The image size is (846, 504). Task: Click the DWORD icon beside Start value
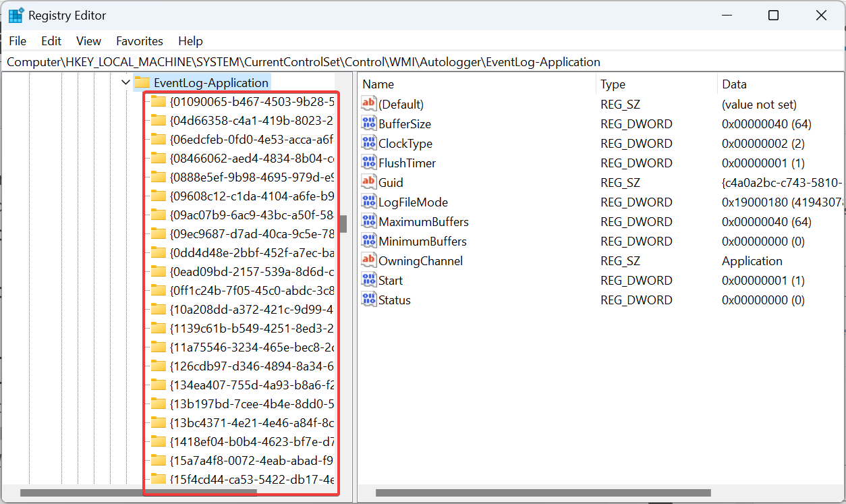(x=368, y=279)
